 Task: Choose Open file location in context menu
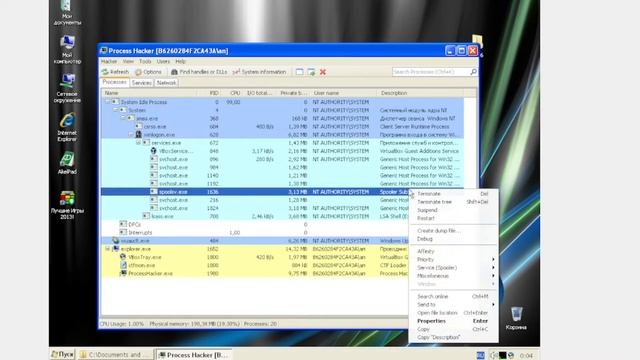[x=453, y=313]
